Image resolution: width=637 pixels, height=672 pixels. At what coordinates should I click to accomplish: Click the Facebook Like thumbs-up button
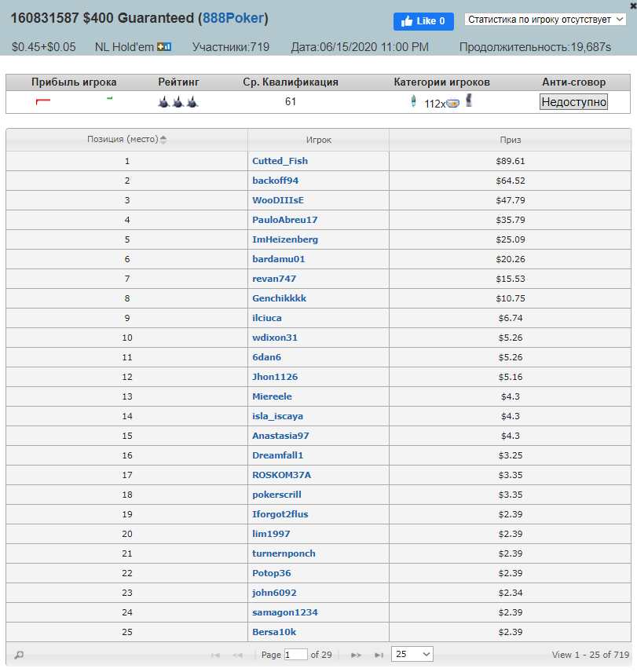(x=423, y=21)
